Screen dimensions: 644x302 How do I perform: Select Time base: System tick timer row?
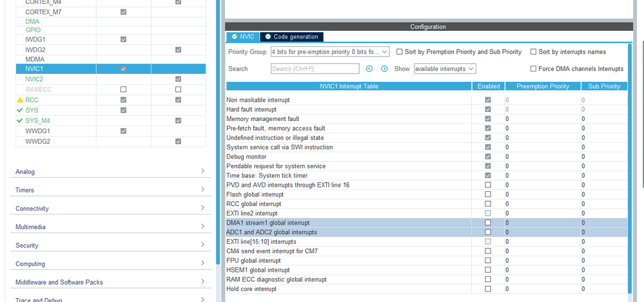click(427, 176)
